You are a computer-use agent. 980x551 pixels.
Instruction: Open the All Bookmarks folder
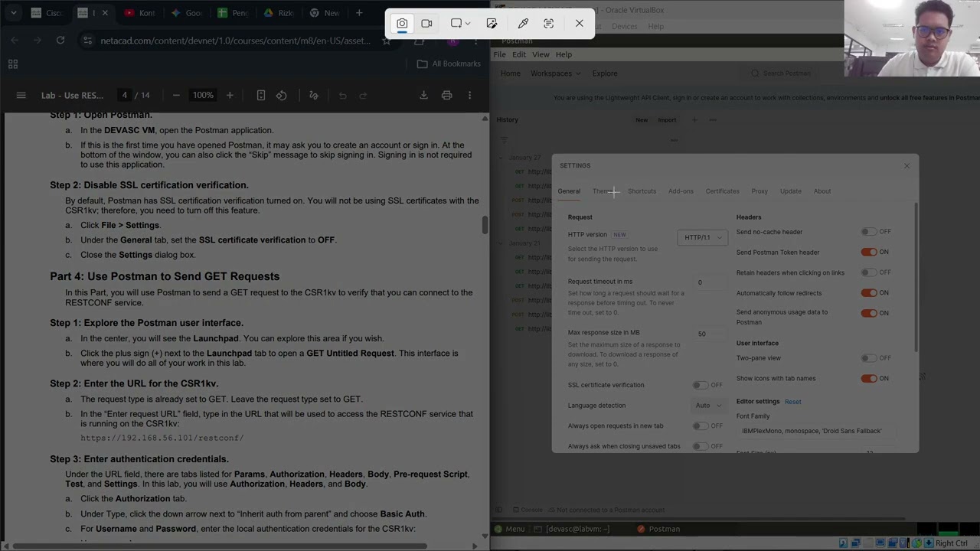pos(449,64)
